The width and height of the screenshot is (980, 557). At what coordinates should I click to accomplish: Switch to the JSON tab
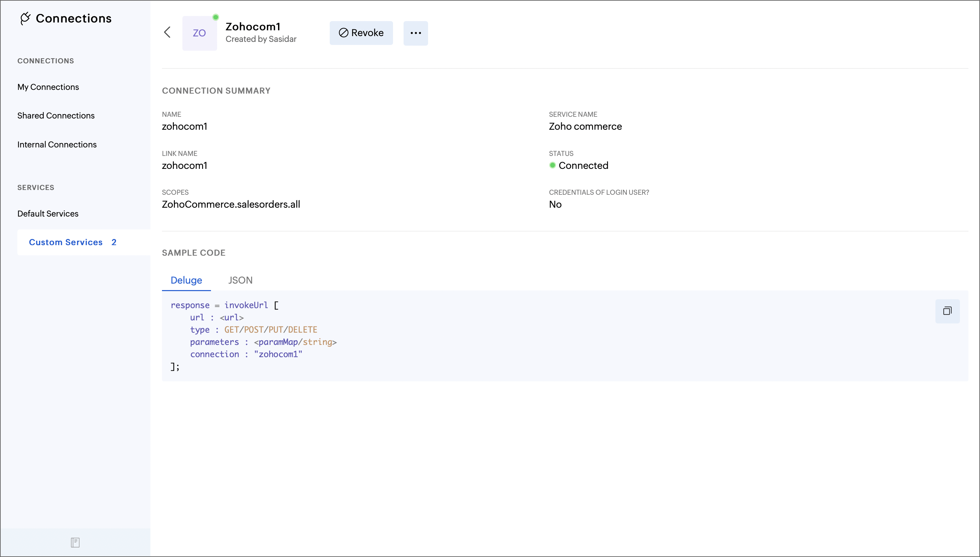pyautogui.click(x=240, y=280)
